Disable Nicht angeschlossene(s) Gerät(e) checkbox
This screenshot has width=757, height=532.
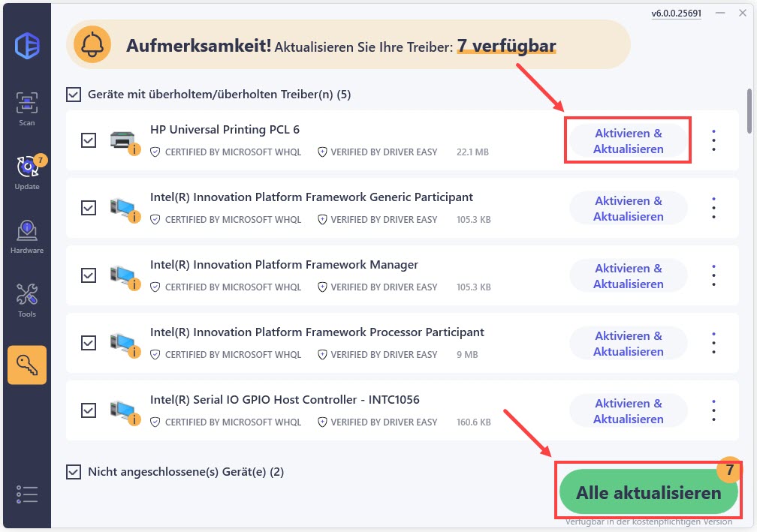[74, 471]
